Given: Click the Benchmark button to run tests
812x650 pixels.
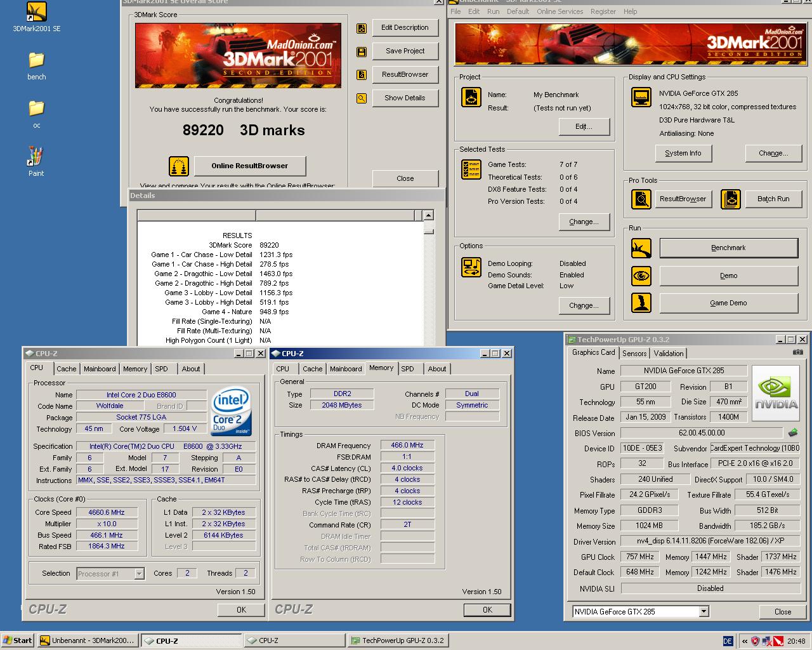Looking at the screenshot, I should (728, 248).
